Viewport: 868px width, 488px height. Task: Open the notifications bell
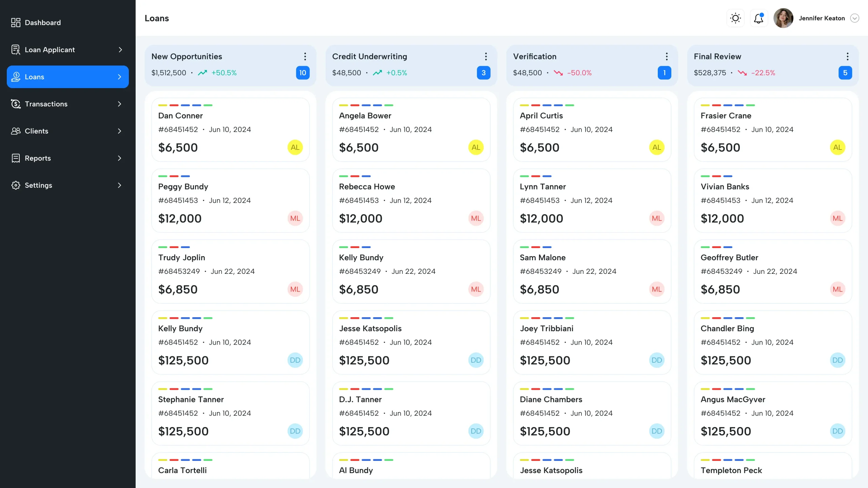click(x=758, y=18)
